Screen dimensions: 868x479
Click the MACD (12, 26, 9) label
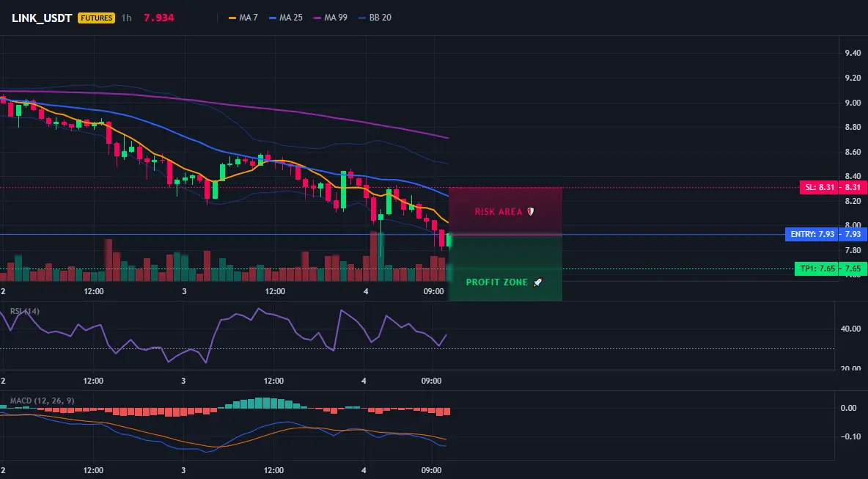coord(42,401)
